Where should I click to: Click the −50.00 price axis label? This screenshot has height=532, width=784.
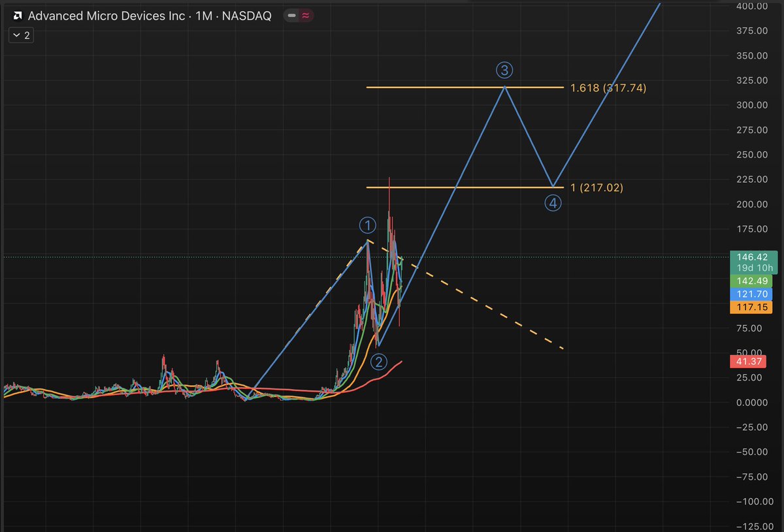click(751, 452)
